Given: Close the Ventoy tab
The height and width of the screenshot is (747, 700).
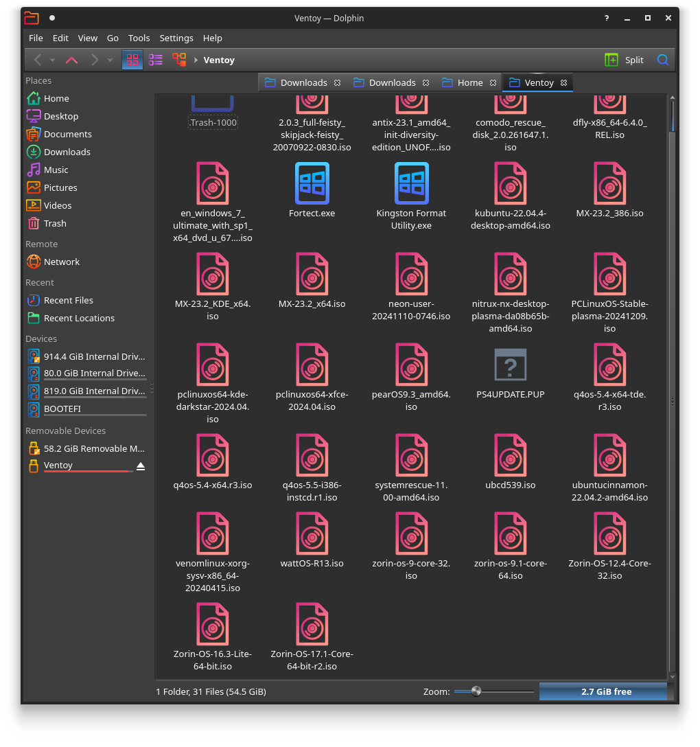Looking at the screenshot, I should click(564, 83).
